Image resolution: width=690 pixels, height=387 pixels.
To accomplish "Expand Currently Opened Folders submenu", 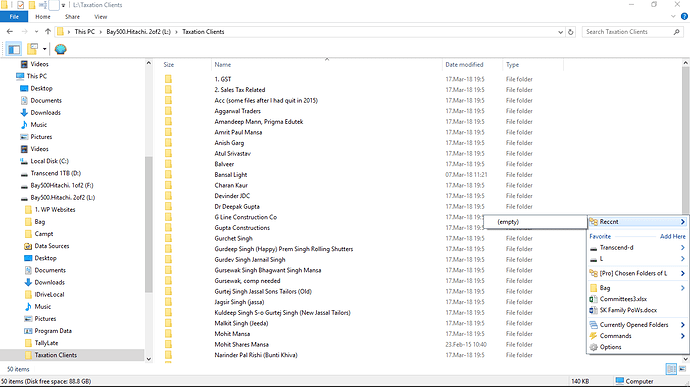I will [x=638, y=325].
